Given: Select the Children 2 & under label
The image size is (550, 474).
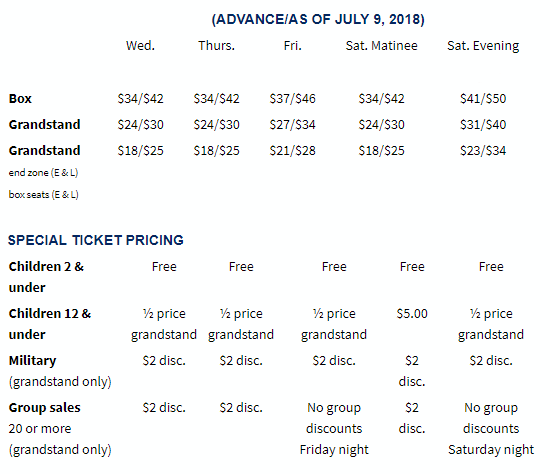Looking at the screenshot, I should [46, 277].
